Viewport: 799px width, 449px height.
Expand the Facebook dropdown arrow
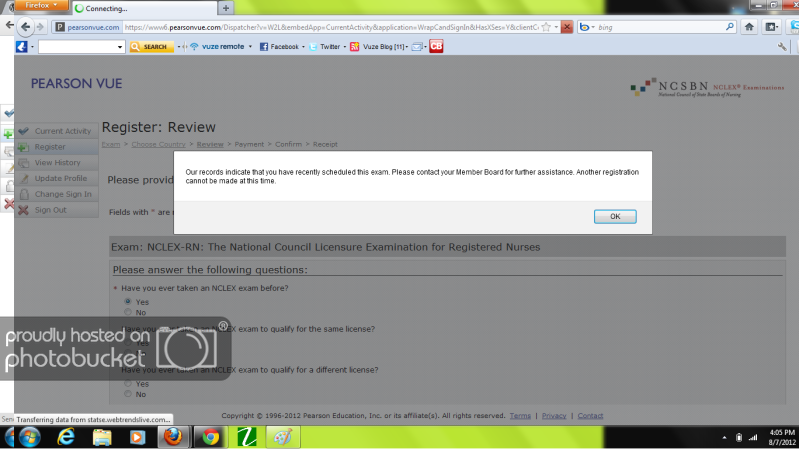(x=303, y=47)
